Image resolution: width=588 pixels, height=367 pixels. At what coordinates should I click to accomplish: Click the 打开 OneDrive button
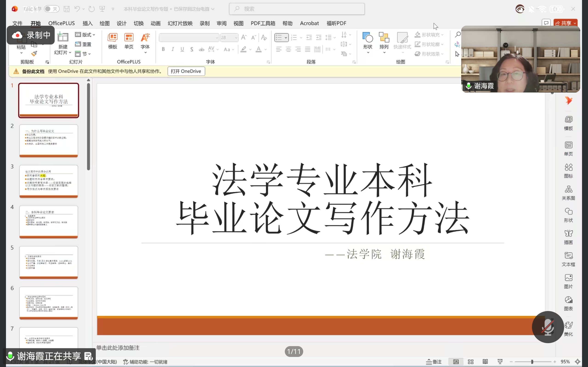click(x=186, y=71)
